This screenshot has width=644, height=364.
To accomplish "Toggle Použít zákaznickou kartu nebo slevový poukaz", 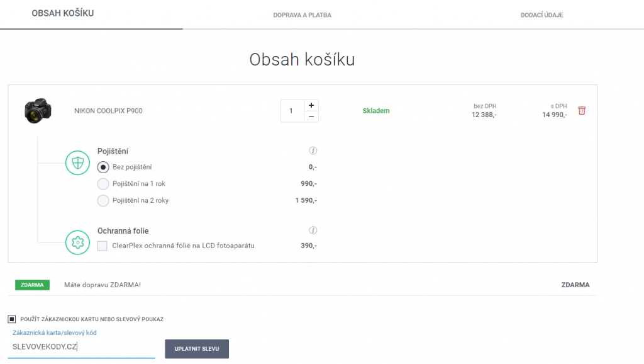I will [x=11, y=319].
